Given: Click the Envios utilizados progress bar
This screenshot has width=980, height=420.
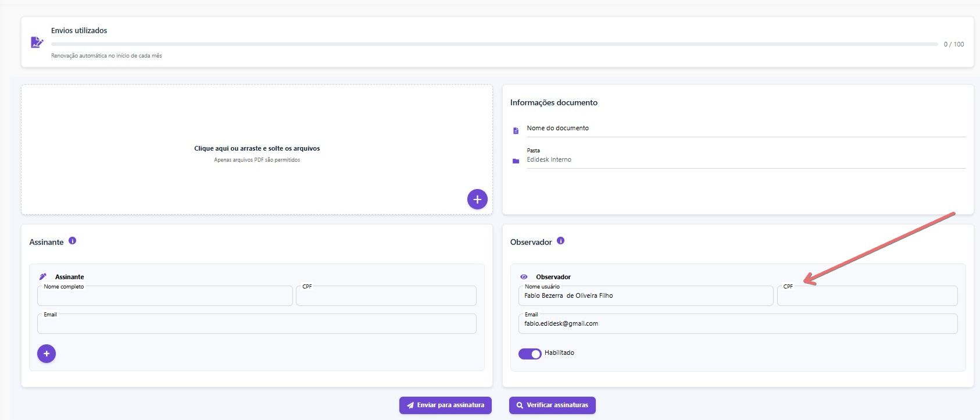Looking at the screenshot, I should pos(494,44).
